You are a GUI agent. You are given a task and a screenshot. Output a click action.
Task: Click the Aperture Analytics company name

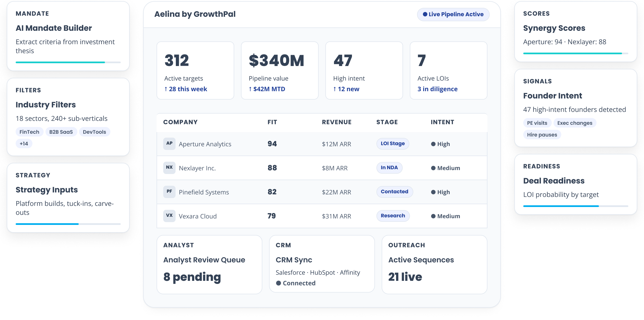pyautogui.click(x=205, y=144)
